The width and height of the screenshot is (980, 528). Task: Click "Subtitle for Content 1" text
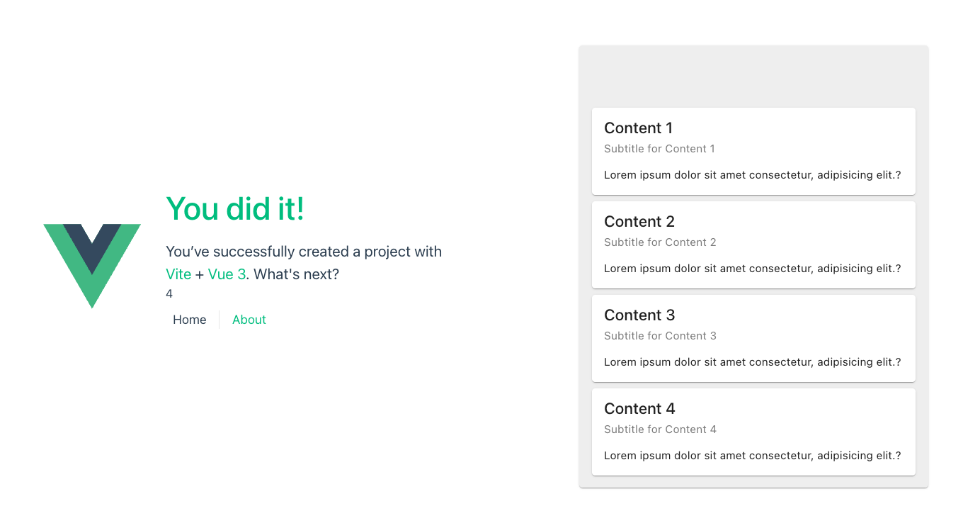(x=659, y=149)
